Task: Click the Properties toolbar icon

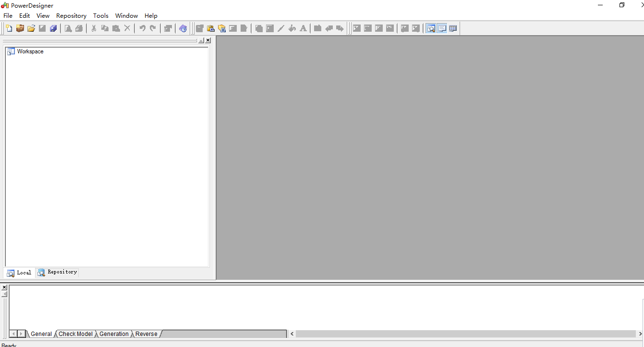Action: click(168, 28)
